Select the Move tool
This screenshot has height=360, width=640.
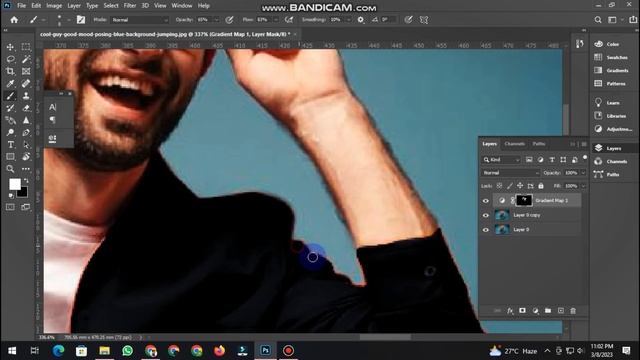coord(10,47)
